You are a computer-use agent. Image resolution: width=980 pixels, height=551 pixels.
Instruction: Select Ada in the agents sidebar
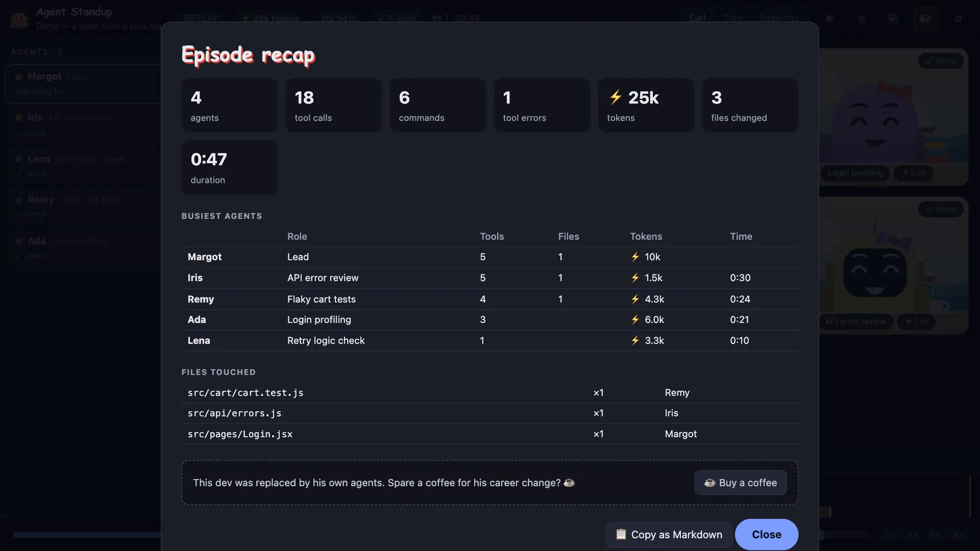pyautogui.click(x=84, y=248)
